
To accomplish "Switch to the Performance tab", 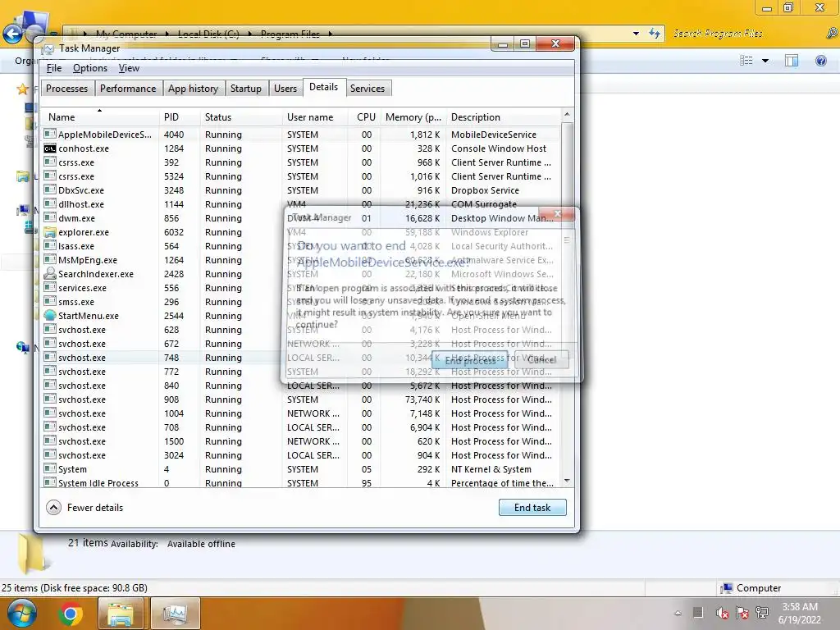I will pos(128,89).
